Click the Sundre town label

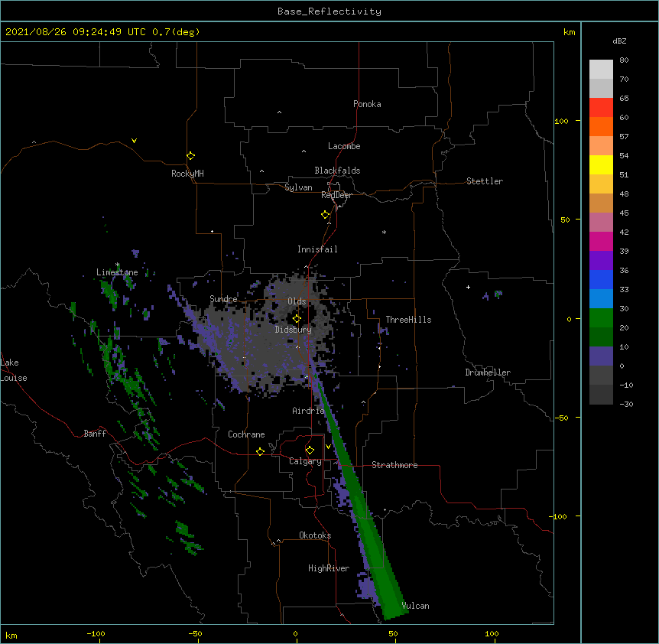click(x=223, y=299)
